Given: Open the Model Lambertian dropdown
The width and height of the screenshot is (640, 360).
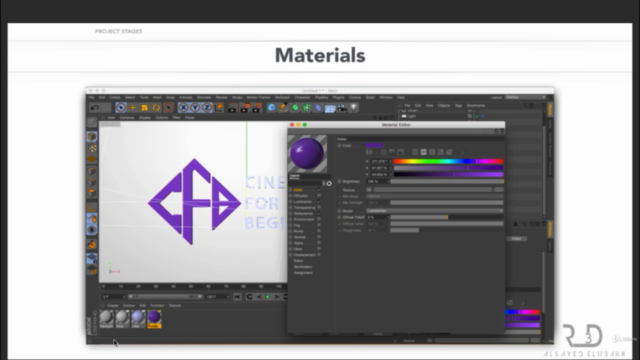Looking at the screenshot, I should click(435, 211).
